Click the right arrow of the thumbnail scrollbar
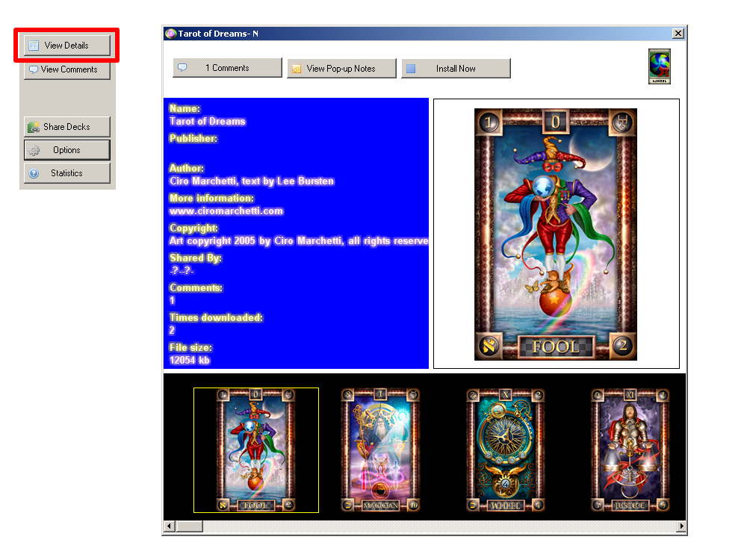Viewport: 747px width, 560px height. 681,526
